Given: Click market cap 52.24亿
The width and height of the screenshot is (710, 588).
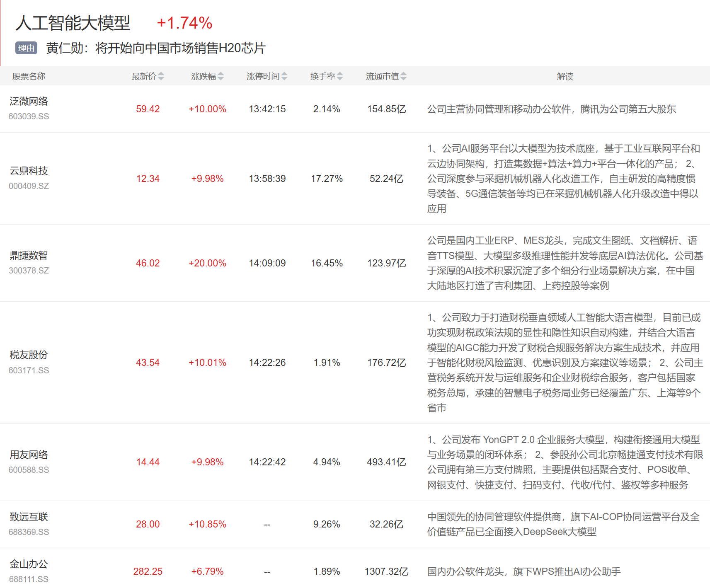Looking at the screenshot, I should [386, 179].
